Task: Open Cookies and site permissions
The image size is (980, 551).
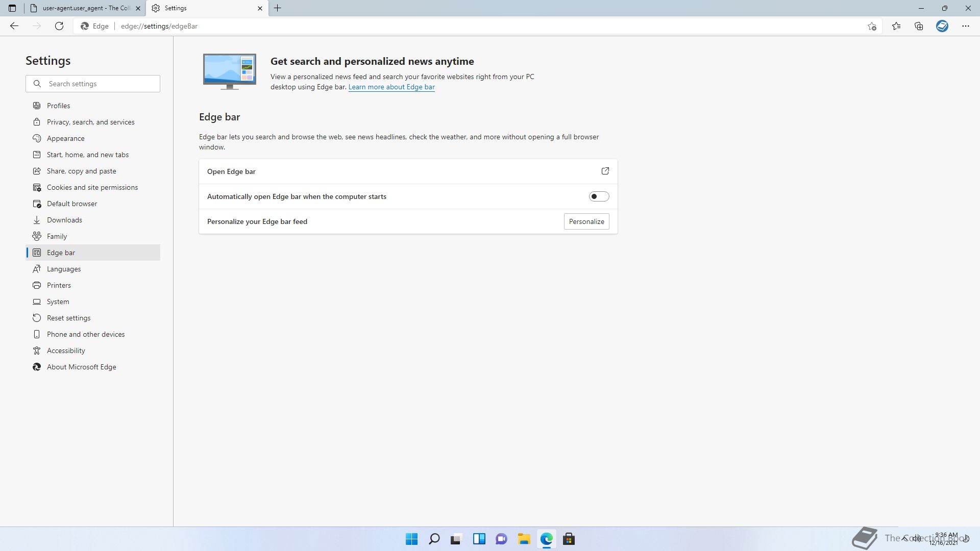Action: pos(93,187)
